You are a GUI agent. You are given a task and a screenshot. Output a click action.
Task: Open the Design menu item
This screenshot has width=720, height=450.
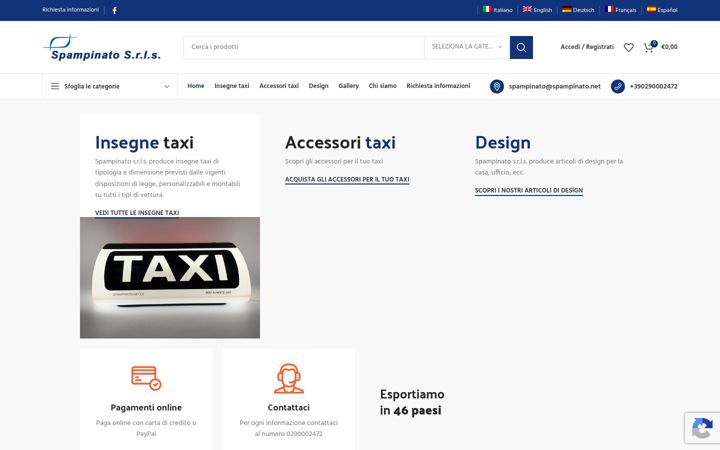[x=318, y=86]
